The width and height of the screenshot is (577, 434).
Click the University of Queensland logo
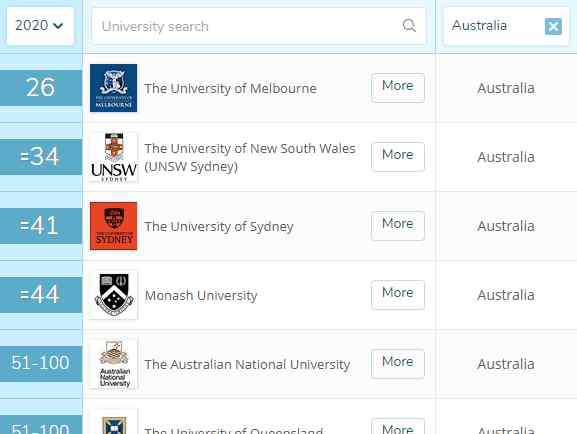point(113,423)
